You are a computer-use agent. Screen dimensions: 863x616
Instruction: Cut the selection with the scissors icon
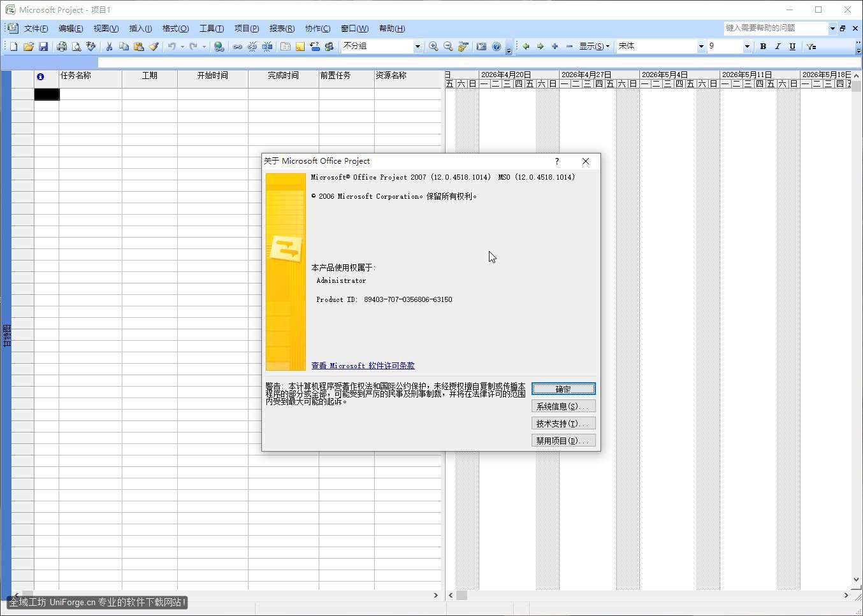coord(109,47)
